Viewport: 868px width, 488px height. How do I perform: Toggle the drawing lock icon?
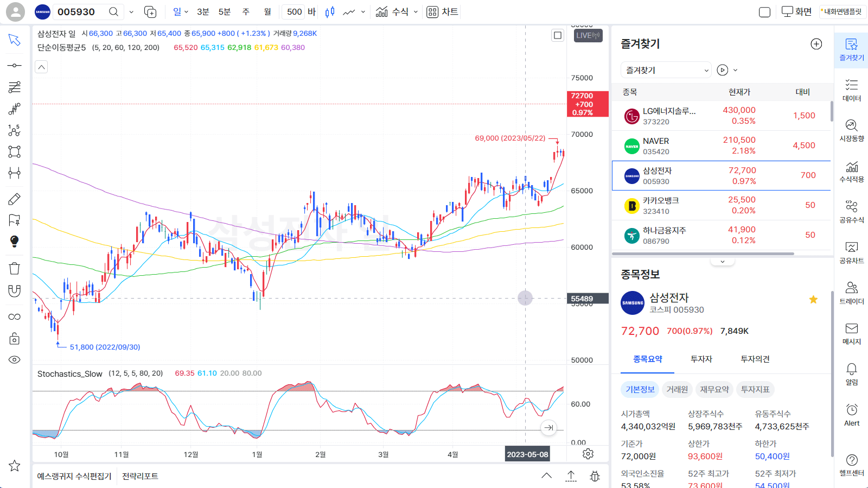(15, 339)
